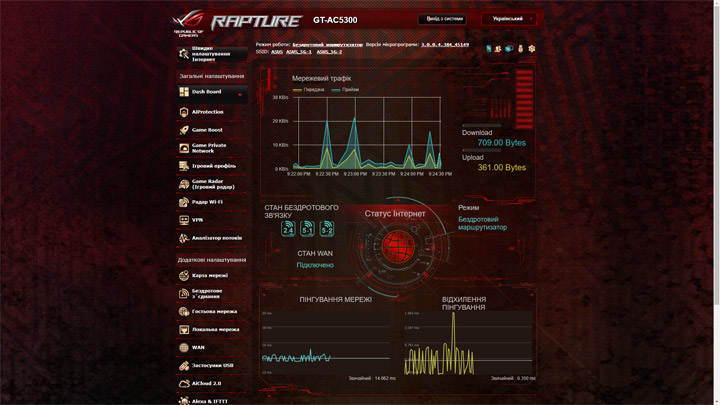Screen dimensions: 720x405
Task: Click the Republic of Gamers logo
Action: (188, 23)
